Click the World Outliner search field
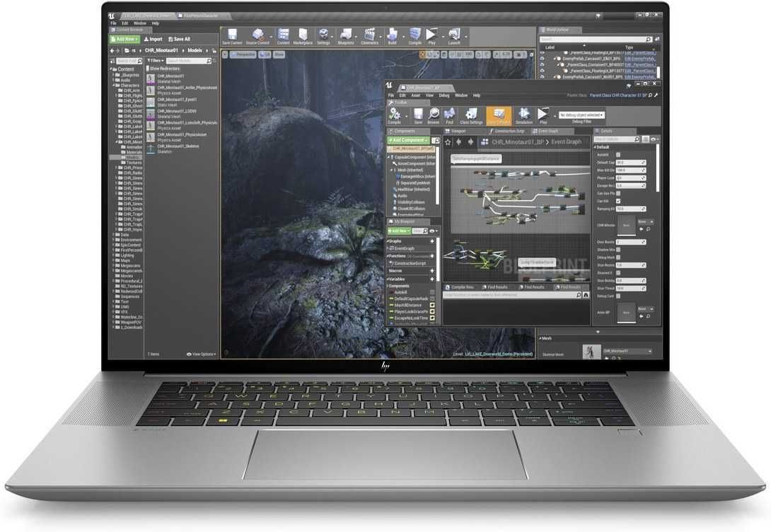Image resolution: width=771 pixels, height=532 pixels. [596, 40]
